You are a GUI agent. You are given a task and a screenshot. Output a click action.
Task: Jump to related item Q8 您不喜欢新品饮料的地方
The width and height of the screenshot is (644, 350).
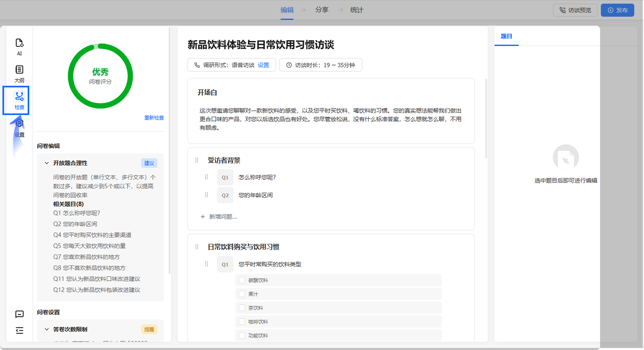[x=89, y=268]
